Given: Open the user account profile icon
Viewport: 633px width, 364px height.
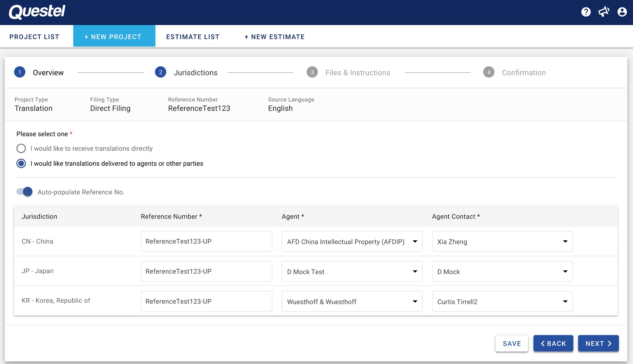Looking at the screenshot, I should coord(622,12).
